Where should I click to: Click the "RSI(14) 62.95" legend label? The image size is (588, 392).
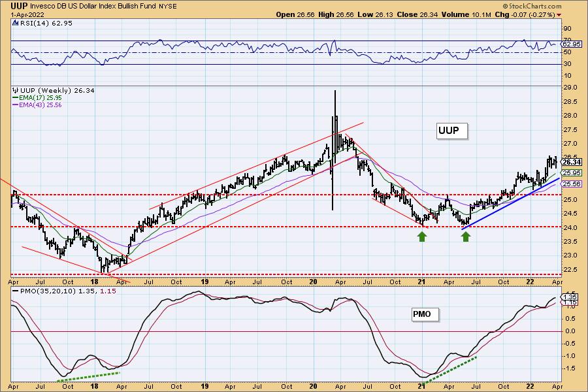[46, 24]
